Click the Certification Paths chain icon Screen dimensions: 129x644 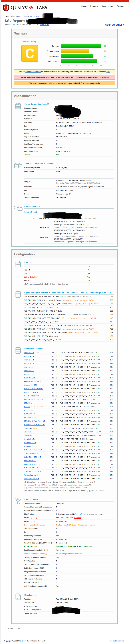click(x=18, y=208)
